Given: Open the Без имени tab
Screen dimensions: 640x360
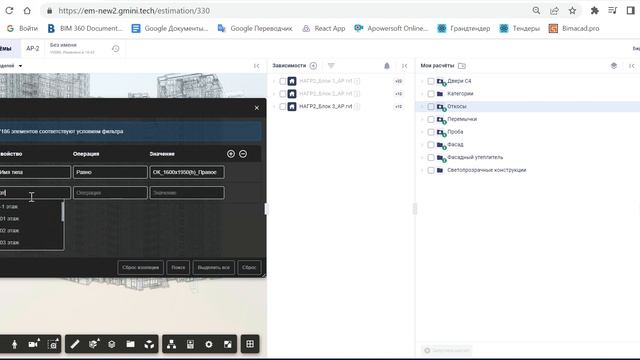Looking at the screenshot, I should click(72, 49).
